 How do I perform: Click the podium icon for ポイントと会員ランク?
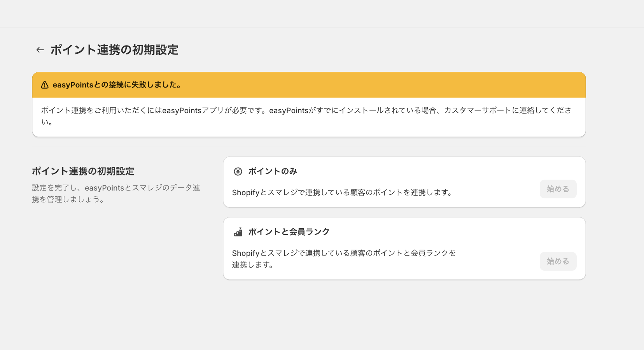pyautogui.click(x=238, y=232)
